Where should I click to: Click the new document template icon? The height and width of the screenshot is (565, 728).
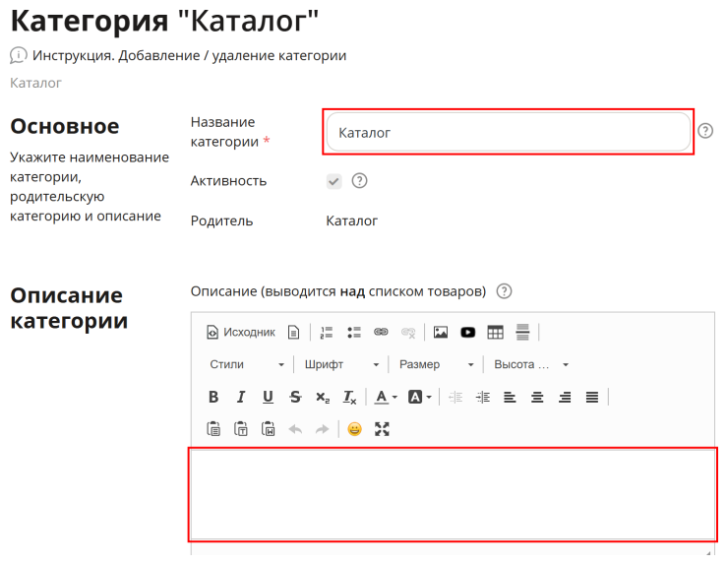tap(293, 333)
